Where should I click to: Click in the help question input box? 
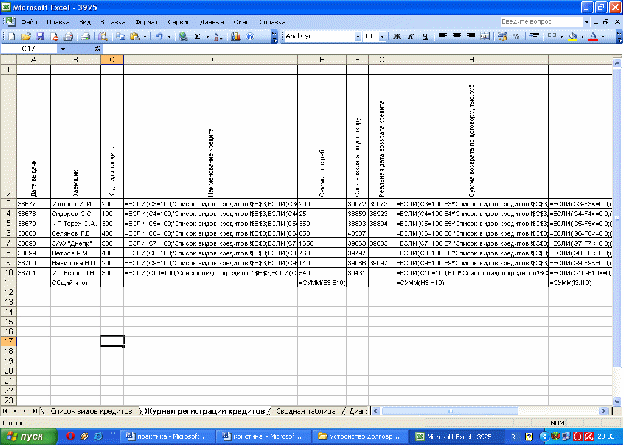click(542, 21)
